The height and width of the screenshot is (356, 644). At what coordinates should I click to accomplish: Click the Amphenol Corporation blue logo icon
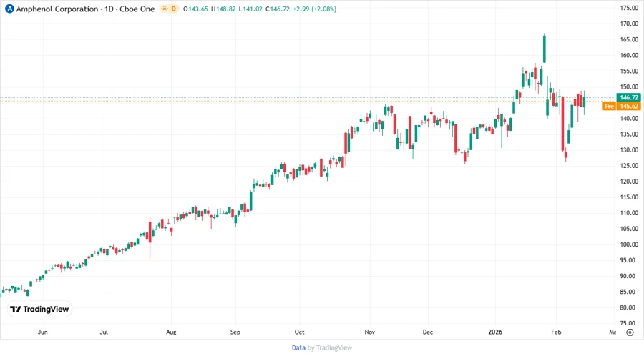tap(9, 9)
